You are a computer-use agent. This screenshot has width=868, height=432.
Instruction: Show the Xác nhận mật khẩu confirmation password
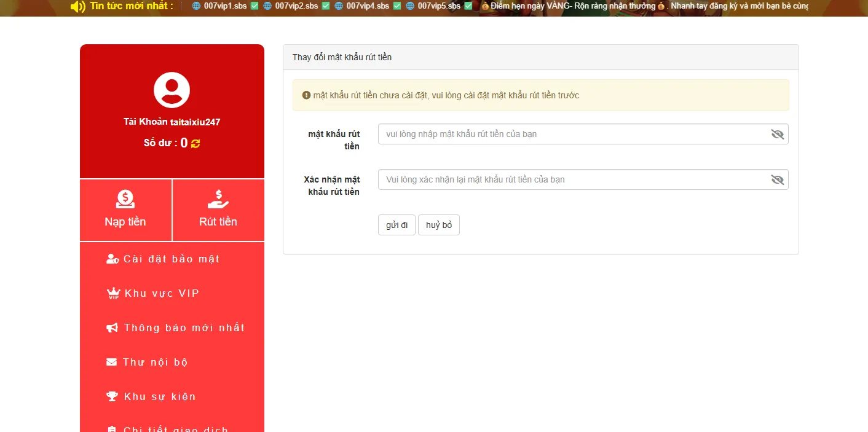point(777,179)
